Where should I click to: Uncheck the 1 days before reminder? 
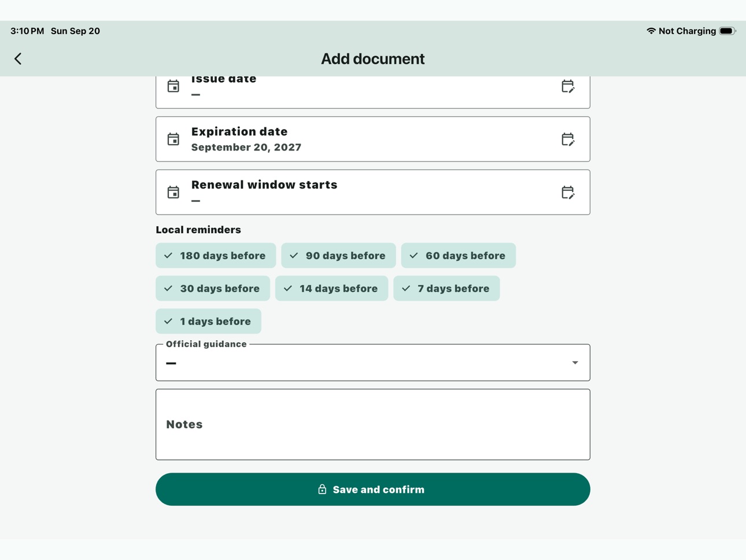tap(208, 322)
